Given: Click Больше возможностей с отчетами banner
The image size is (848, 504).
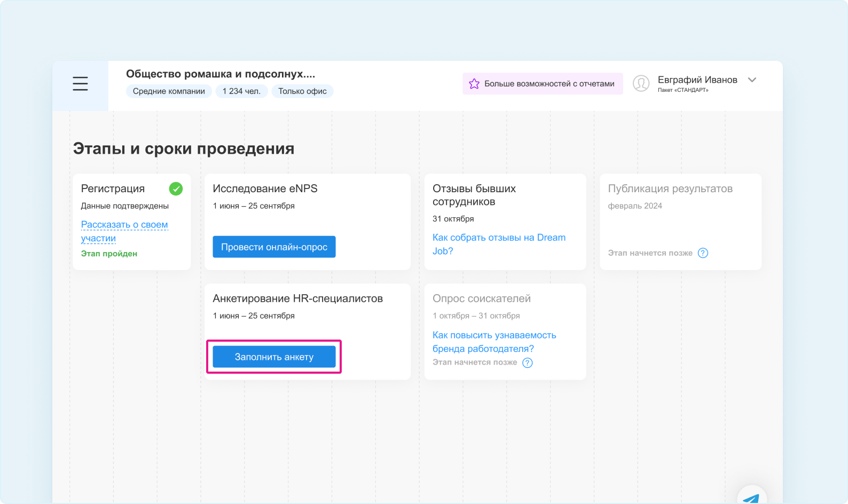Looking at the screenshot, I should coord(543,84).
